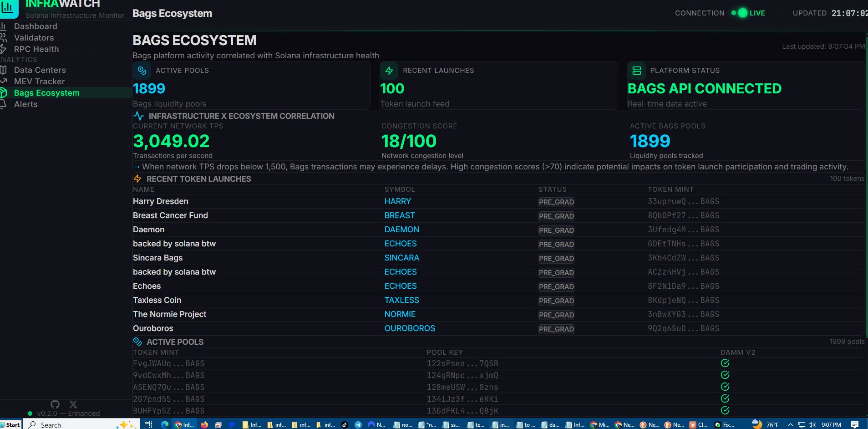Navigate to Data Centers in sidebar
Screen dimensions: 868x429
pos(40,70)
